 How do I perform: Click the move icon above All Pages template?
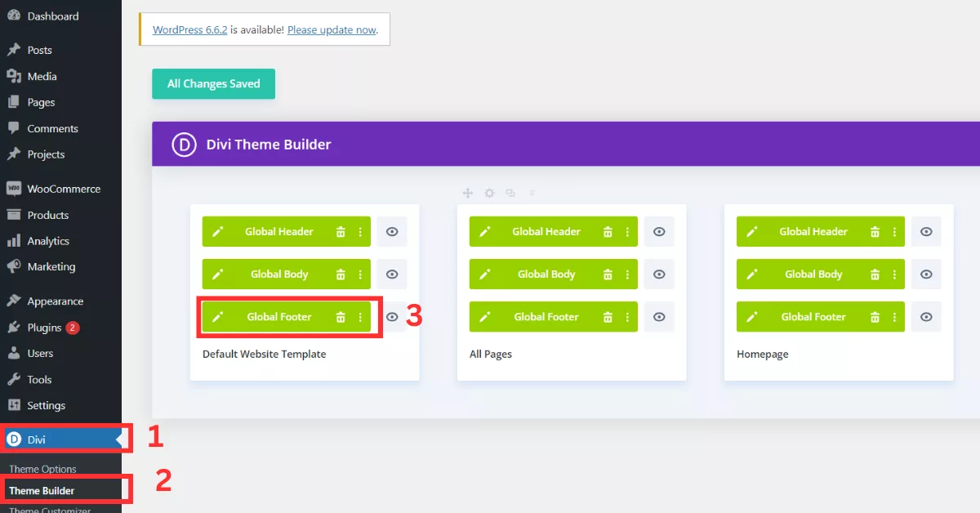468,193
